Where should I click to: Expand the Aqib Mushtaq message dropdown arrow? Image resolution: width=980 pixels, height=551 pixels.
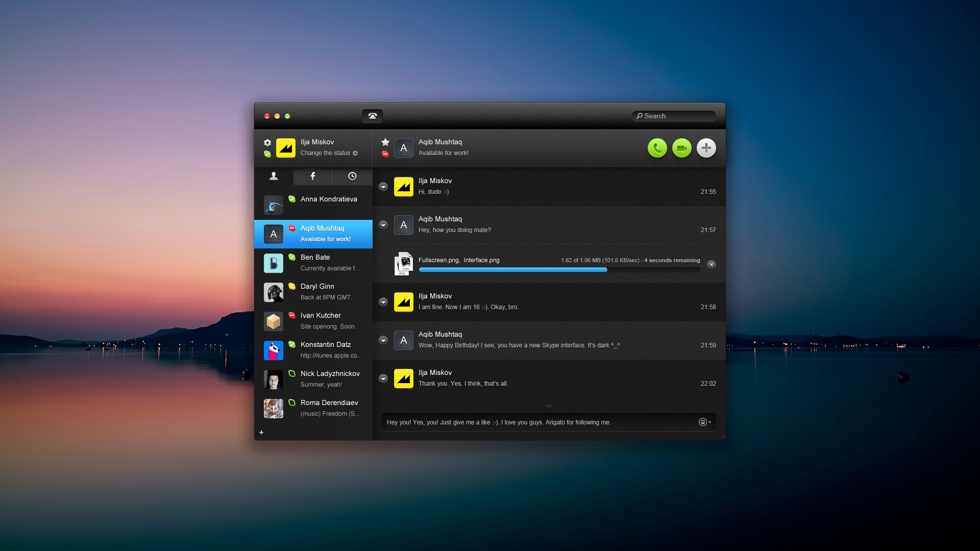pos(384,224)
